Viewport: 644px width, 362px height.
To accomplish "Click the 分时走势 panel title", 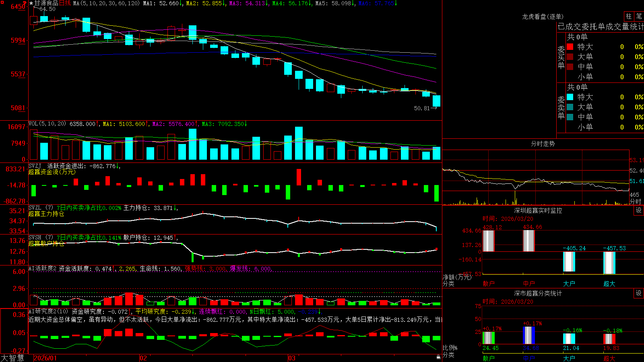I will (x=543, y=144).
